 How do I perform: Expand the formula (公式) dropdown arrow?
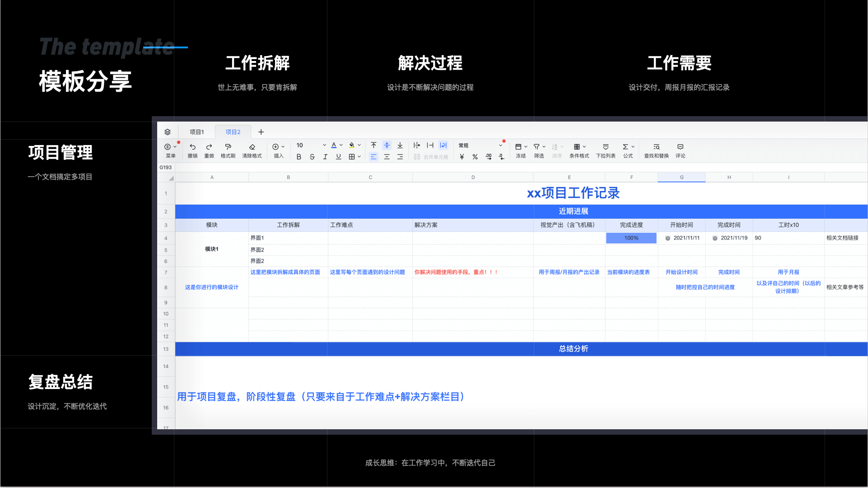click(633, 147)
